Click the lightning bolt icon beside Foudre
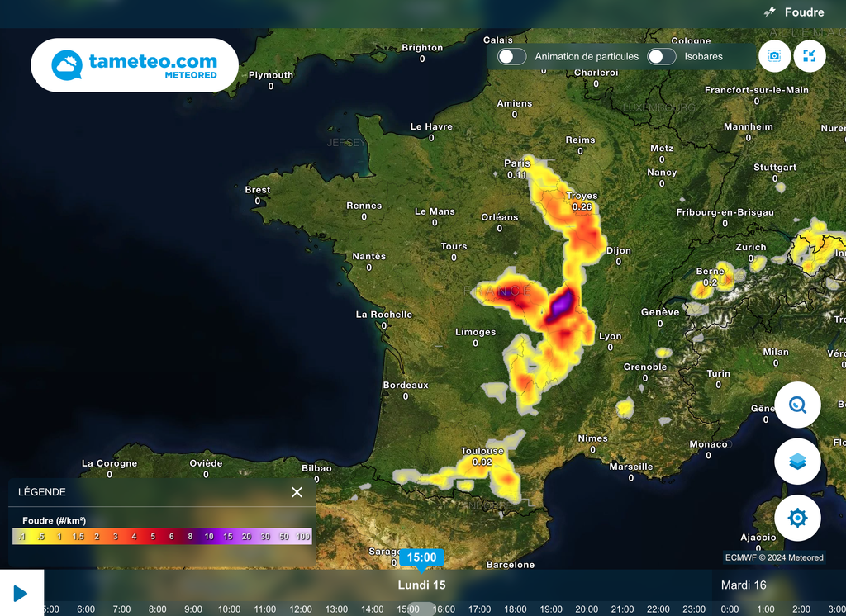The image size is (846, 616). (x=770, y=12)
